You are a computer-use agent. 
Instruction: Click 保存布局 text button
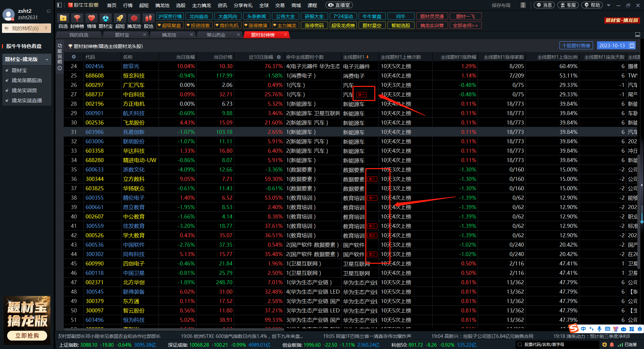click(501, 5)
